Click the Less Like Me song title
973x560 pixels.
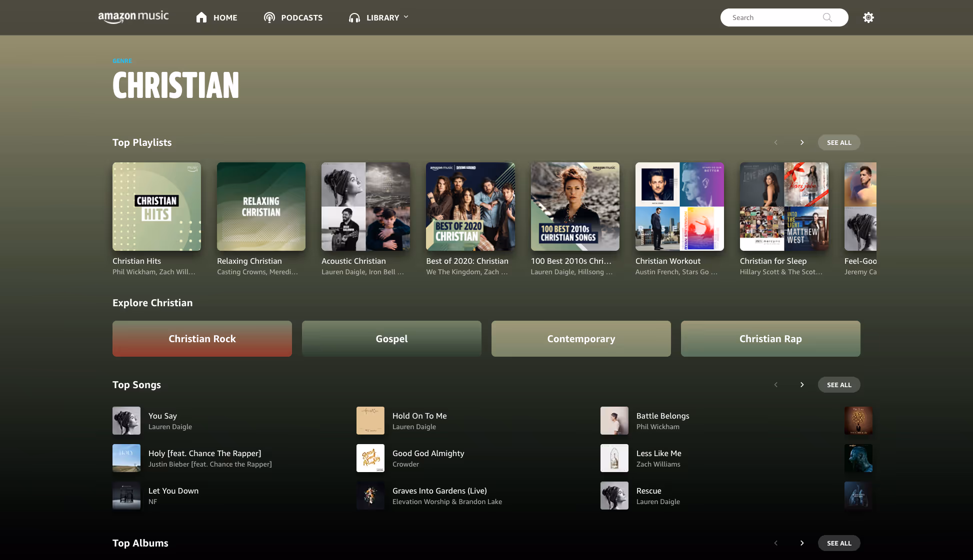click(659, 453)
